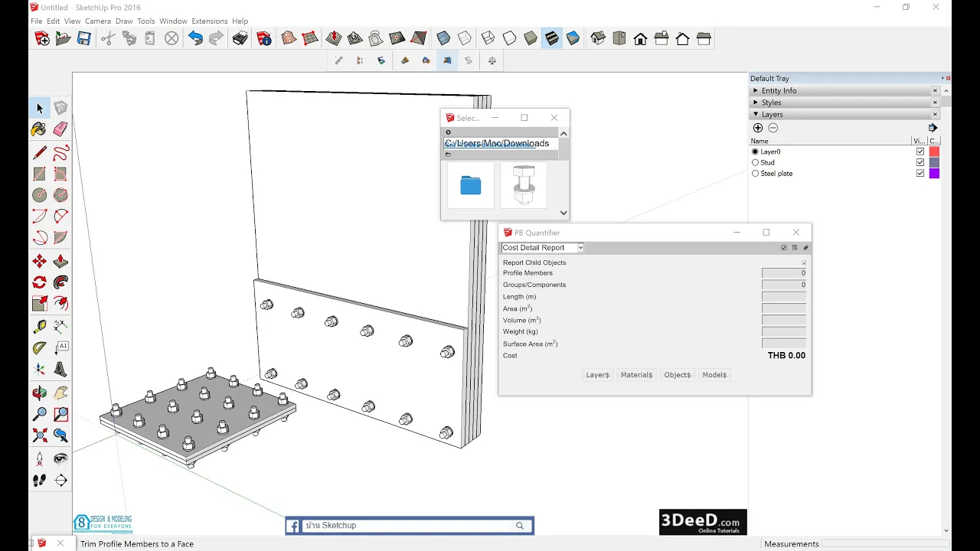980x551 pixels.
Task: Open the Extensions menu
Action: (210, 21)
